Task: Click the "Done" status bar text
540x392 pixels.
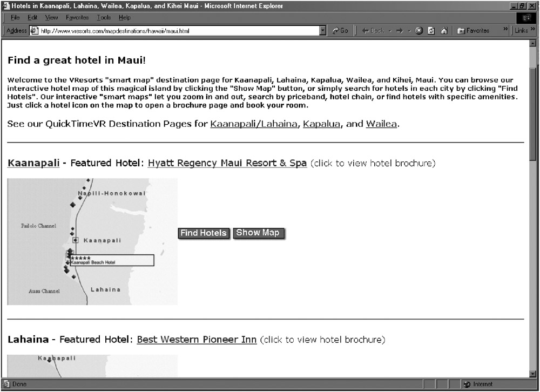Action: pyautogui.click(x=19, y=384)
